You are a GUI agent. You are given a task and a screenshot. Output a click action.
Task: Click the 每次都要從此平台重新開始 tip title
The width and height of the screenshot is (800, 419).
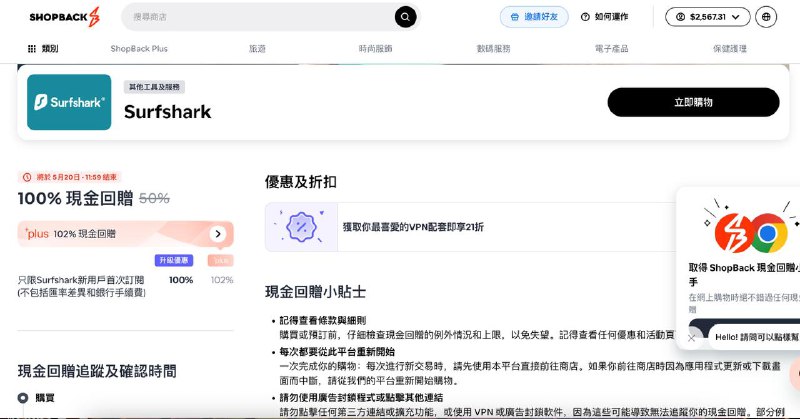click(337, 352)
